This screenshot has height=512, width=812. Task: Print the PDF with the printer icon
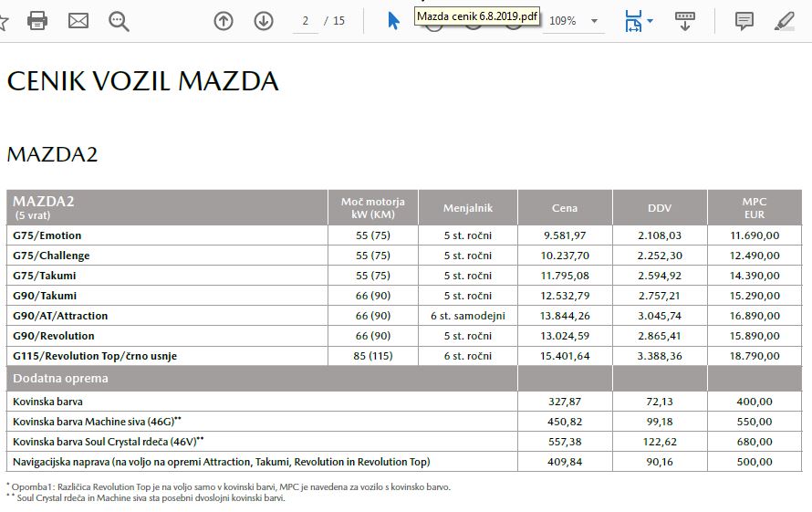pos(37,21)
